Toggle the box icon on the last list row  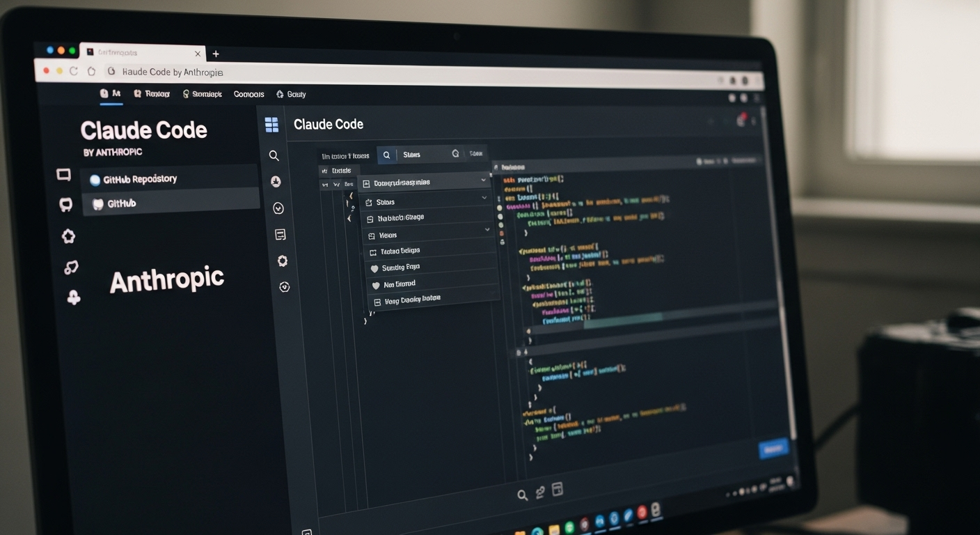pos(377,302)
